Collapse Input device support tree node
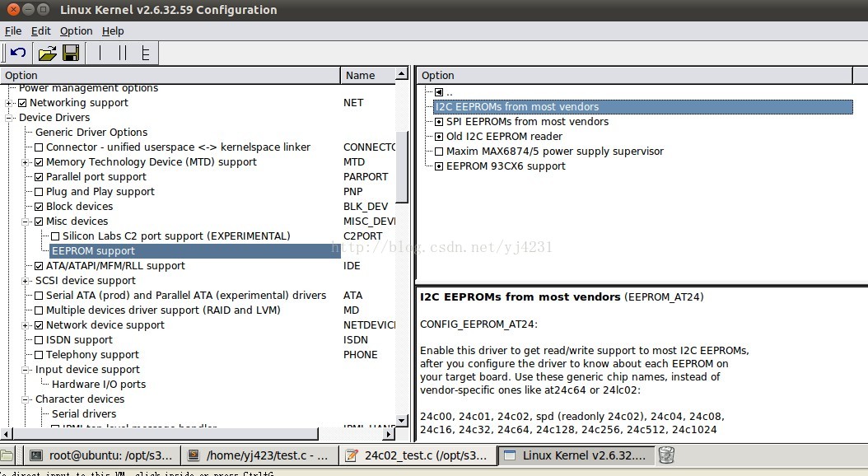This screenshot has height=476, width=868. [x=25, y=370]
